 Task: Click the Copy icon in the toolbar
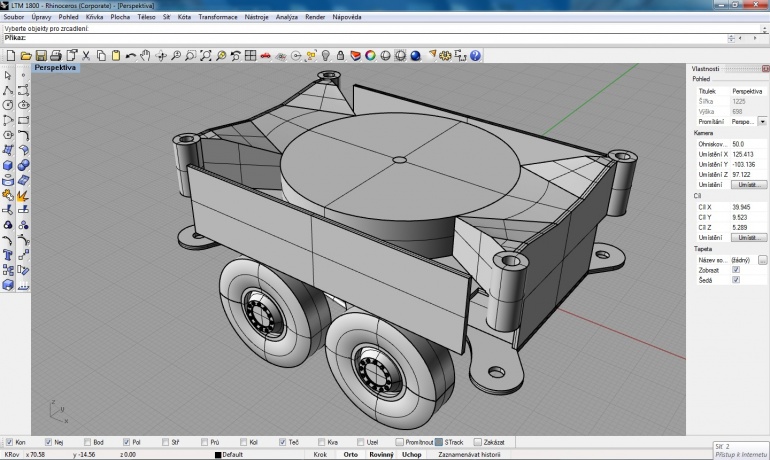(101, 55)
